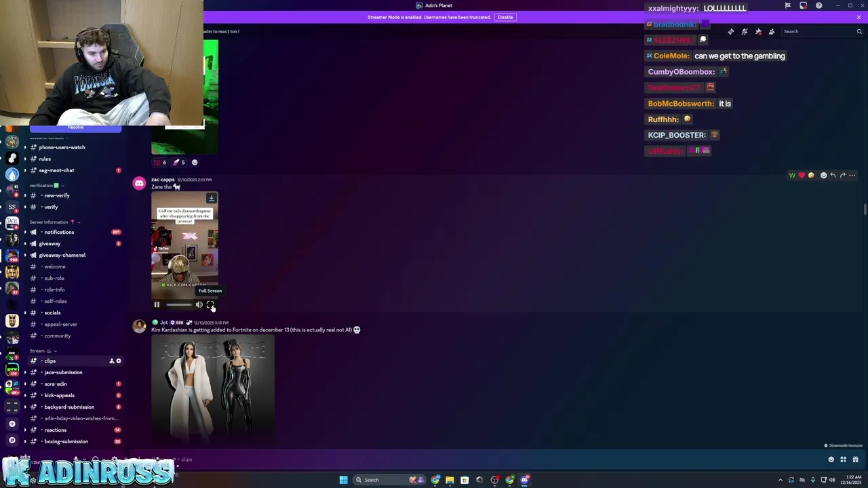The height and width of the screenshot is (488, 868).
Task: React with the W emoji on message
Action: pyautogui.click(x=792, y=176)
